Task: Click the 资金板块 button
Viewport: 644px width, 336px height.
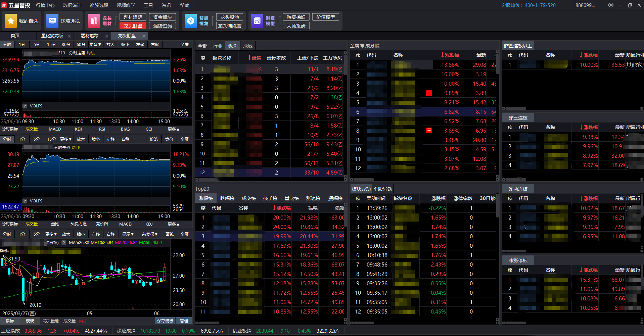Action: point(163,17)
